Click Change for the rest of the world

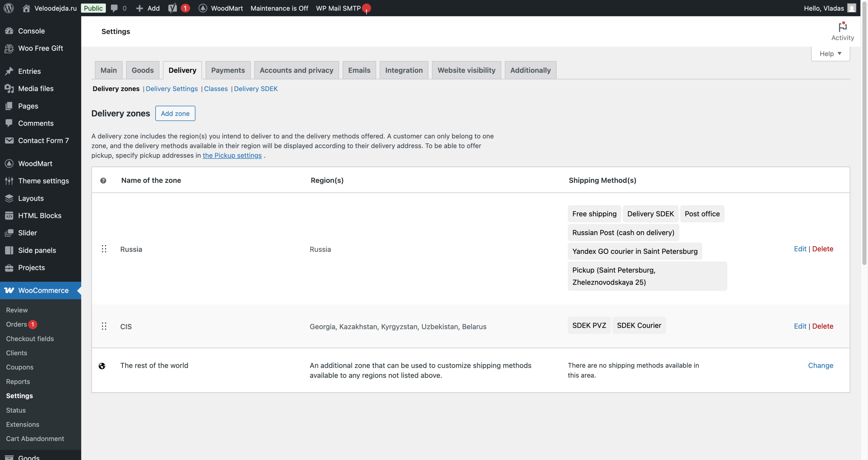coord(821,365)
